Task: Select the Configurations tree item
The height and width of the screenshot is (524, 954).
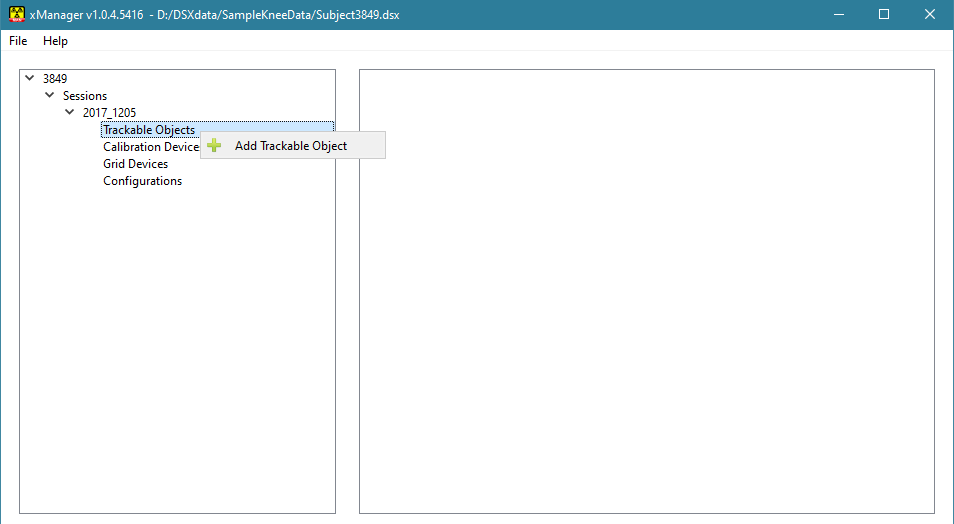Action: 142,181
